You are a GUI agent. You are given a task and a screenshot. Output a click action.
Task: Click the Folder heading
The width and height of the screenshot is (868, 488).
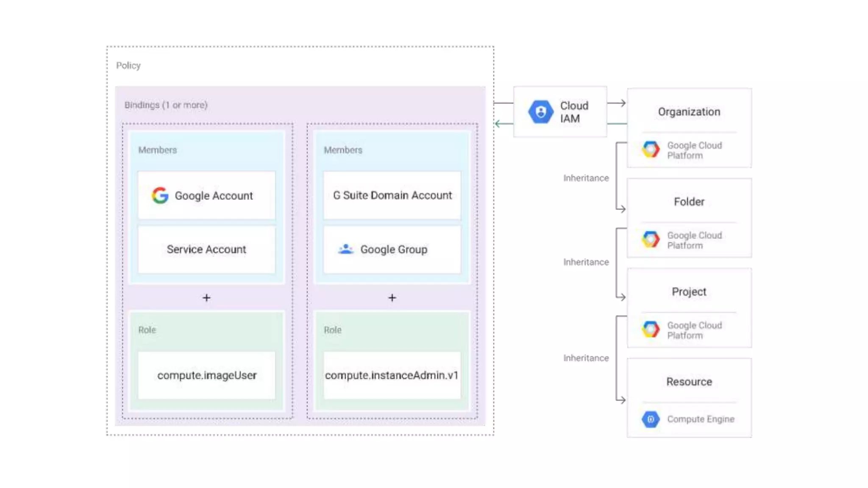pos(689,202)
